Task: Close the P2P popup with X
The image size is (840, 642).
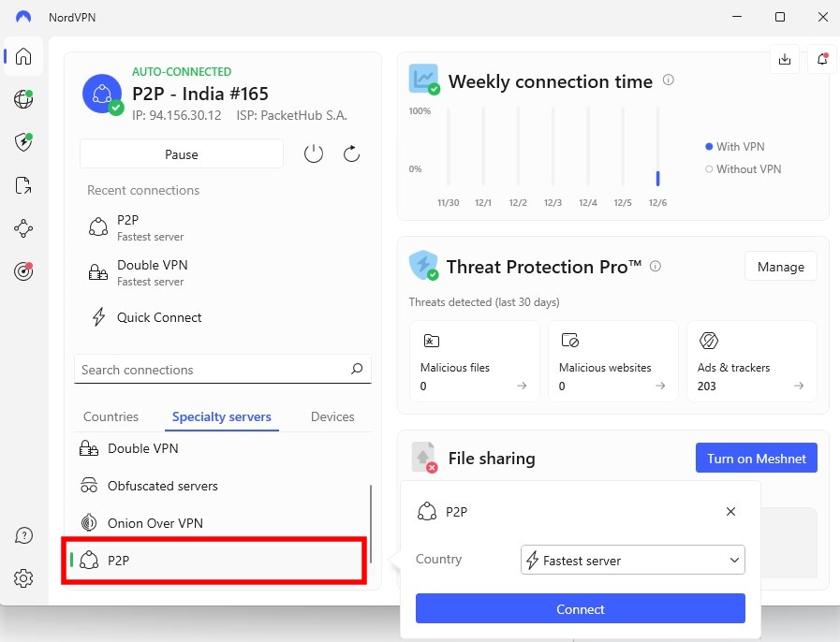Action: [x=730, y=511]
